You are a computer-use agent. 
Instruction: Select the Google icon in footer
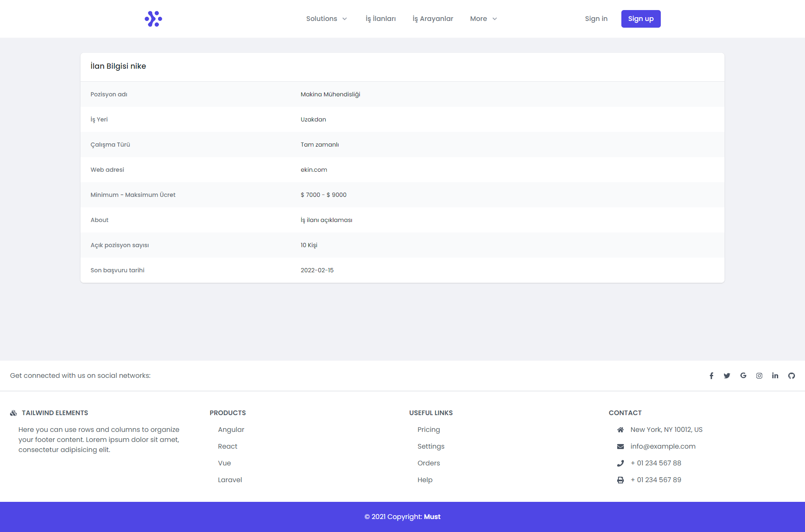pos(743,376)
